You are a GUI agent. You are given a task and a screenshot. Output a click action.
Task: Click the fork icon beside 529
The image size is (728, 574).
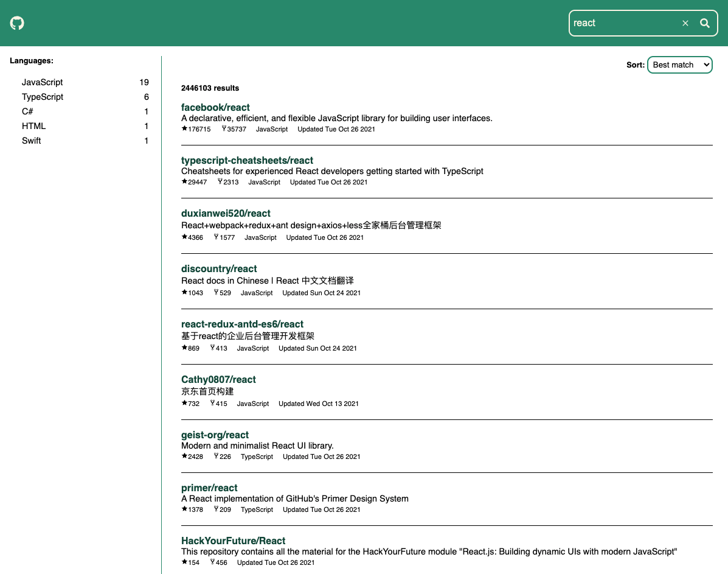click(217, 292)
